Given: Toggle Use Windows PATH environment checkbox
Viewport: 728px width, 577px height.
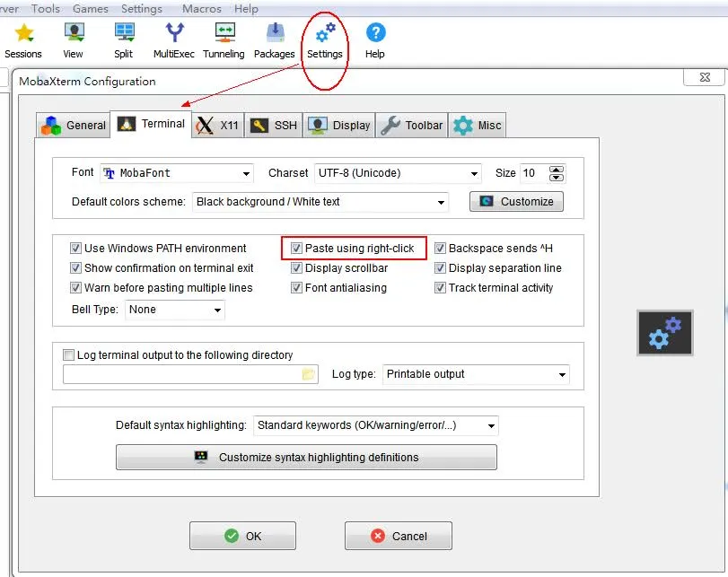Looking at the screenshot, I should click(x=75, y=249).
